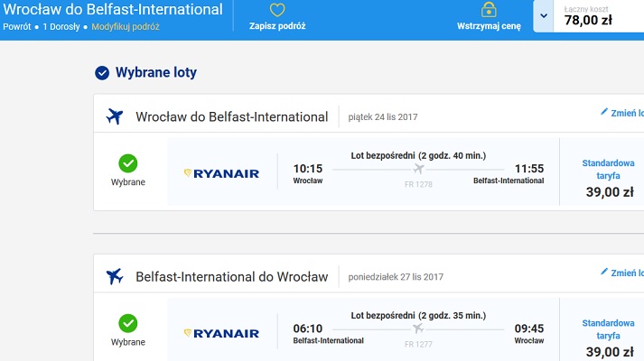The width and height of the screenshot is (644, 361).
Task: Click the small plane icon above FR 1278
Action: 418,168
